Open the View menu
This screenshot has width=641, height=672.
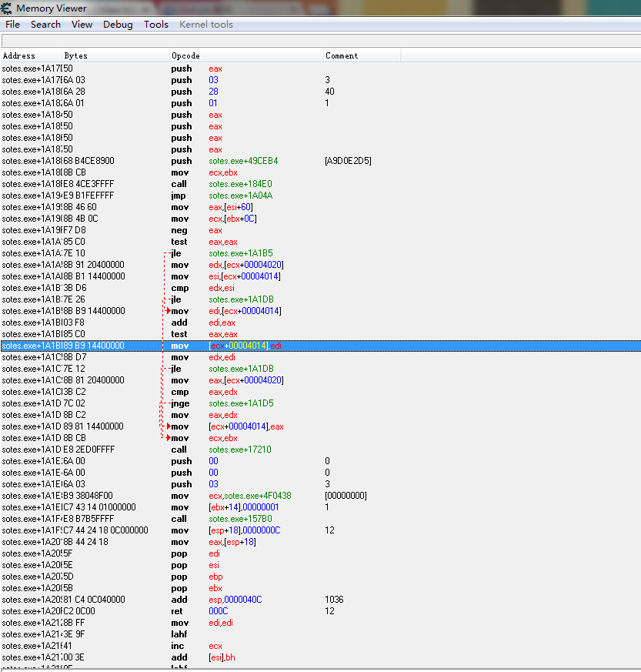pos(82,24)
